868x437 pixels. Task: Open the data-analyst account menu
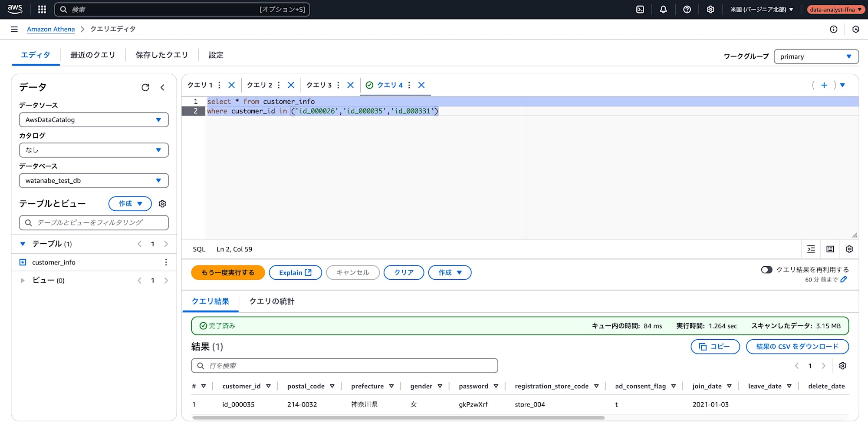pyautogui.click(x=835, y=9)
